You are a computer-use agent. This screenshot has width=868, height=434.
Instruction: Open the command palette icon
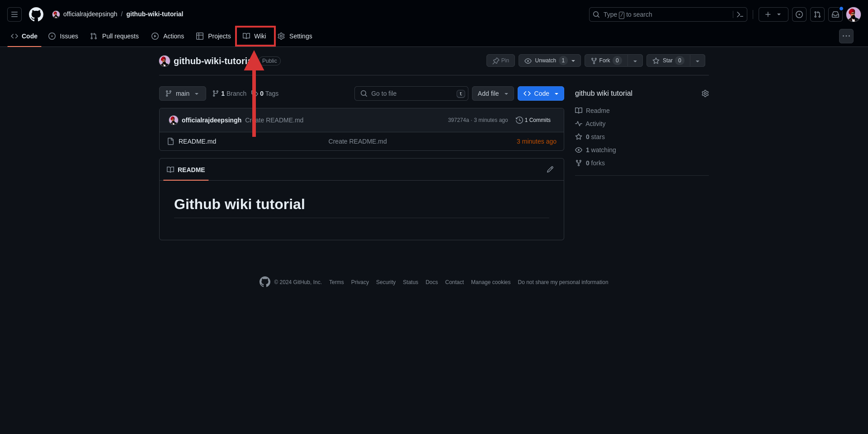740,14
